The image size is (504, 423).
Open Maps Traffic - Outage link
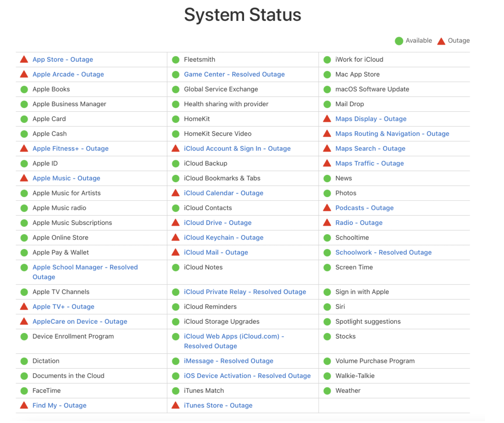pyautogui.click(x=370, y=164)
